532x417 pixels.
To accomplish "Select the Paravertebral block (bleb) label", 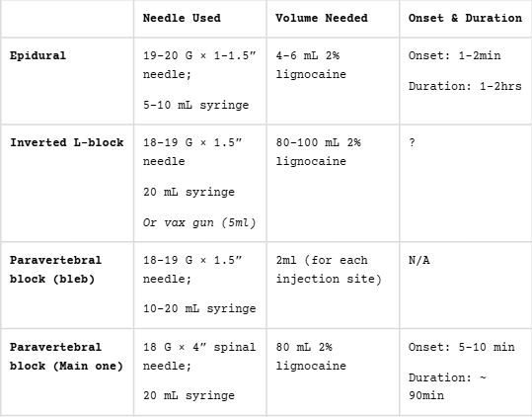I will coord(55,270).
